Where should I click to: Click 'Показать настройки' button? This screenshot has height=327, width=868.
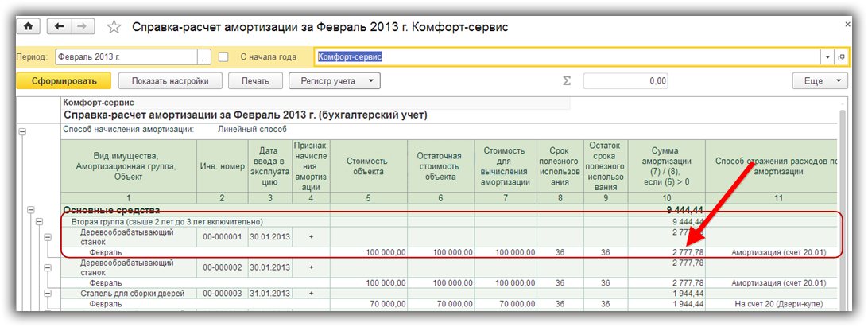170,80
